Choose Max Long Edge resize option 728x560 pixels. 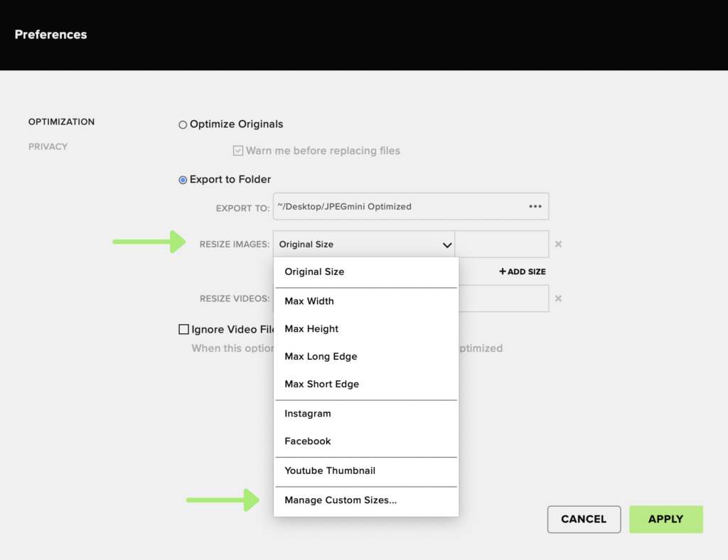click(321, 357)
